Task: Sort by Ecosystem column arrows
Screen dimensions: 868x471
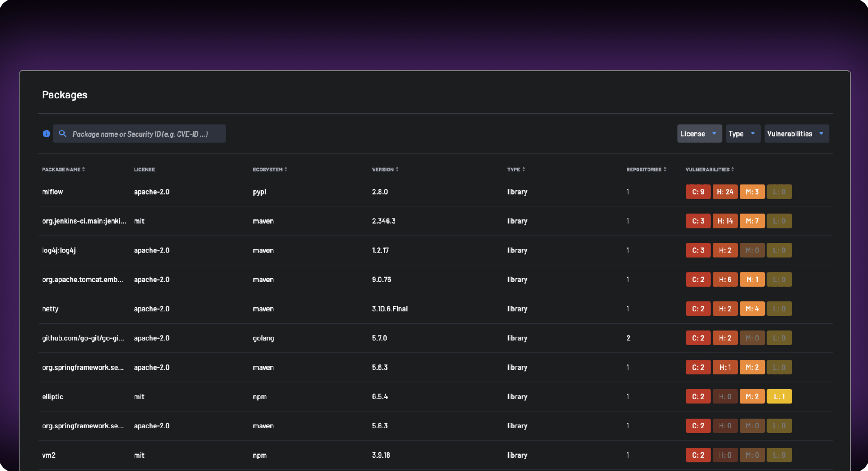Action: tap(286, 170)
